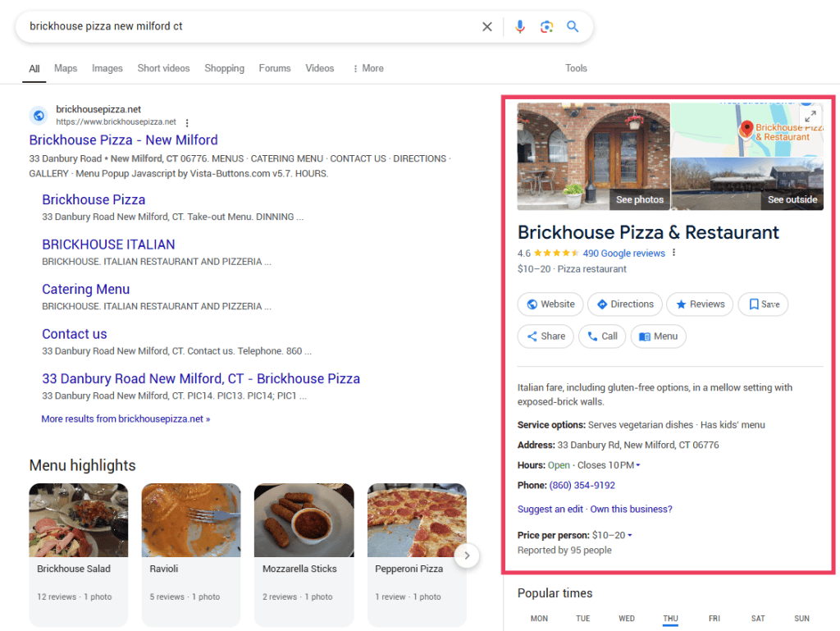
Task: Expand the map with the fullscreen icon
Action: [810, 117]
